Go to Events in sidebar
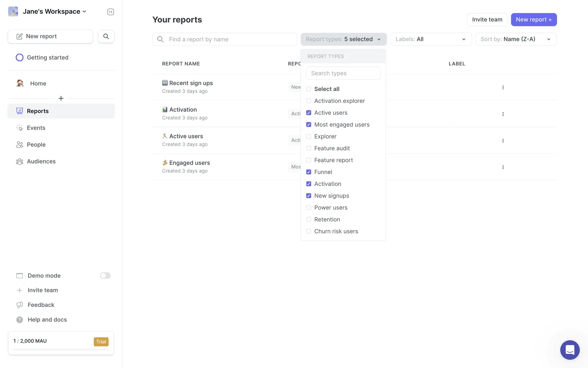Viewport: 588px width, 368px height. (36, 128)
